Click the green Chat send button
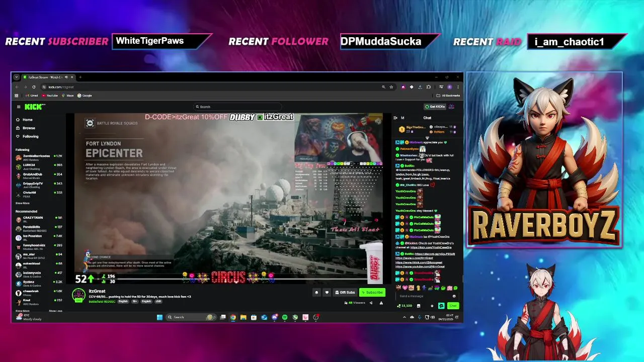Image resolution: width=644 pixels, height=362 pixels. [x=453, y=306]
